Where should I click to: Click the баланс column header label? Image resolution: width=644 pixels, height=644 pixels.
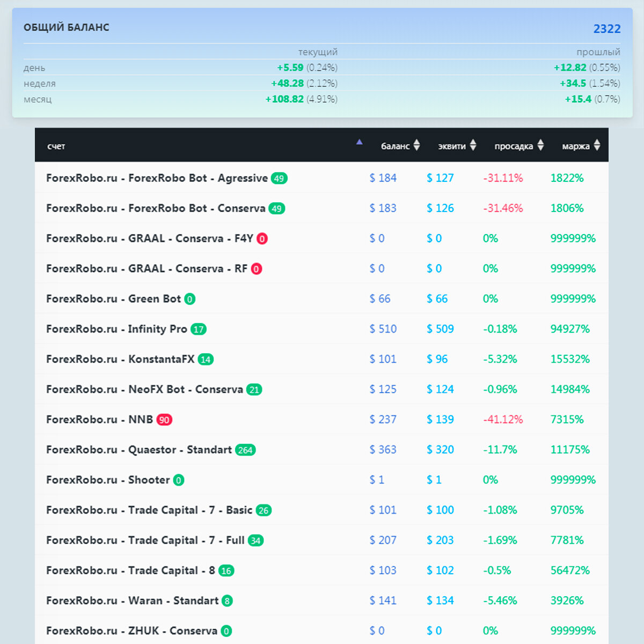(x=395, y=146)
